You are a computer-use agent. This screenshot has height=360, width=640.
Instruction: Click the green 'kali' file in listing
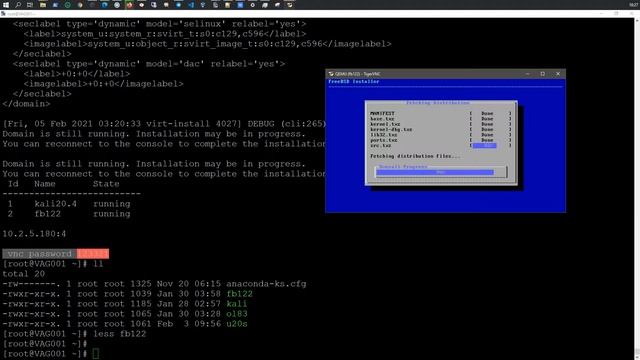[237, 304]
